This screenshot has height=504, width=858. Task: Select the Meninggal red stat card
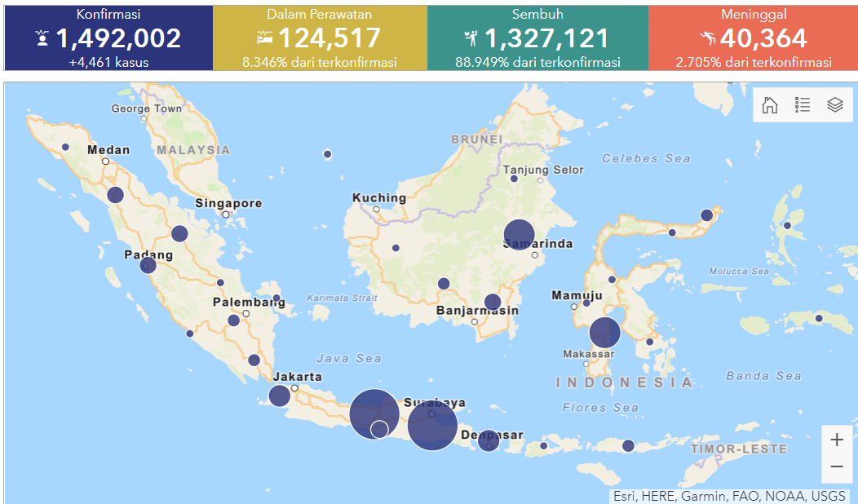point(753,38)
